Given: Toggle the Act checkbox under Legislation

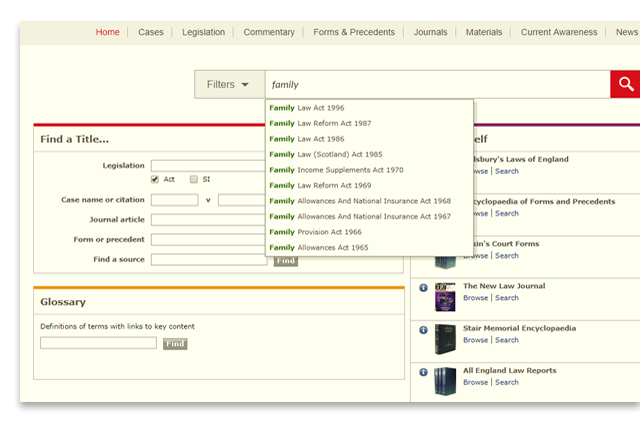Looking at the screenshot, I should point(155,180).
